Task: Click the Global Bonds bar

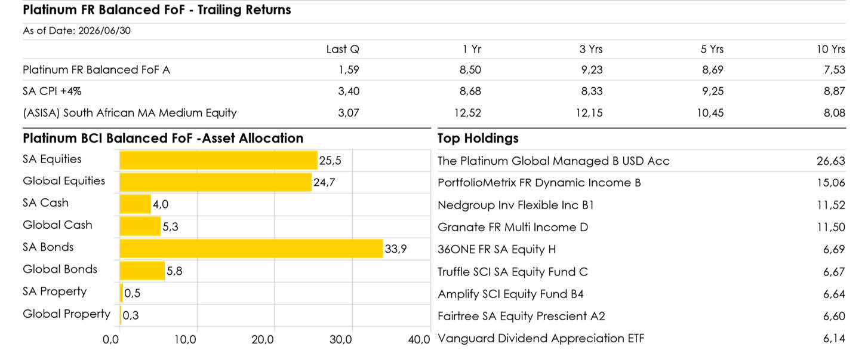Action: pos(142,270)
